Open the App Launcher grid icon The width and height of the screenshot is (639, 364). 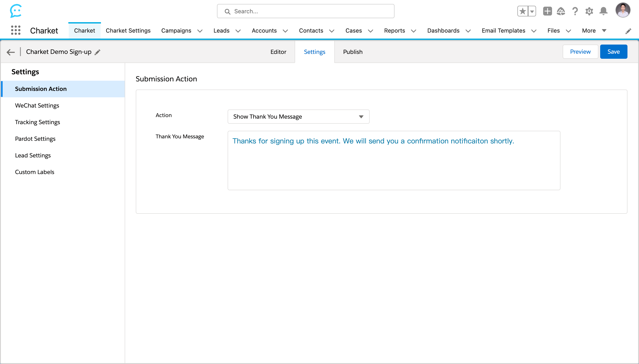click(x=16, y=30)
